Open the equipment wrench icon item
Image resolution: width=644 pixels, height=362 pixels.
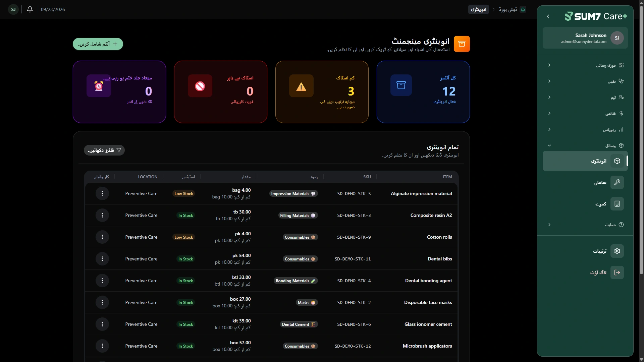point(617,182)
